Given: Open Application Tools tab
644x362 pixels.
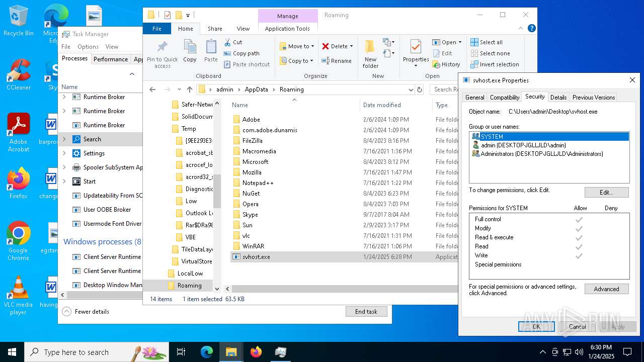Looking at the screenshot, I should coord(287,29).
